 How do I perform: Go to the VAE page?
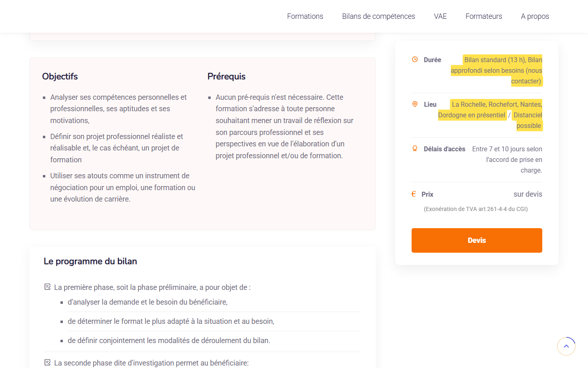pos(440,16)
